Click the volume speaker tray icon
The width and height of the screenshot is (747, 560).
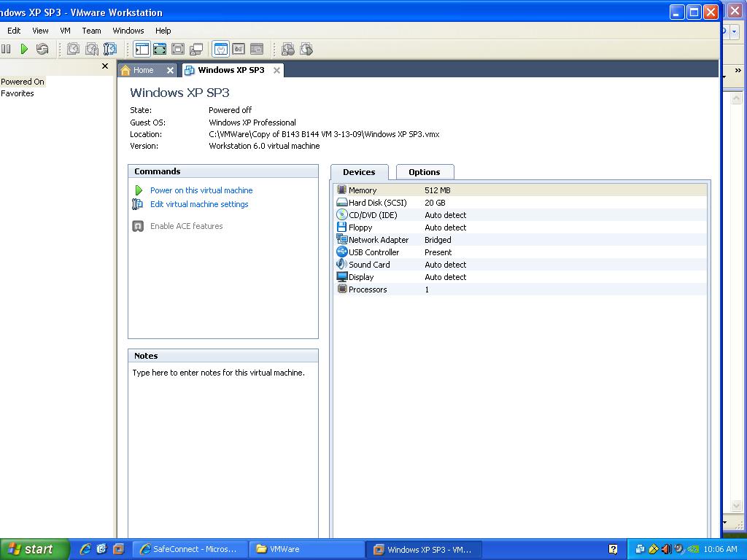tap(667, 549)
